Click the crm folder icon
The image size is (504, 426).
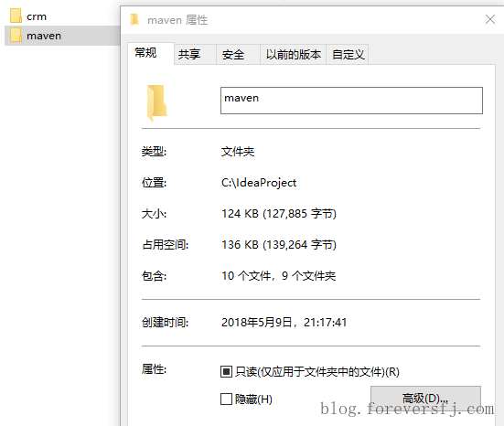coord(16,16)
